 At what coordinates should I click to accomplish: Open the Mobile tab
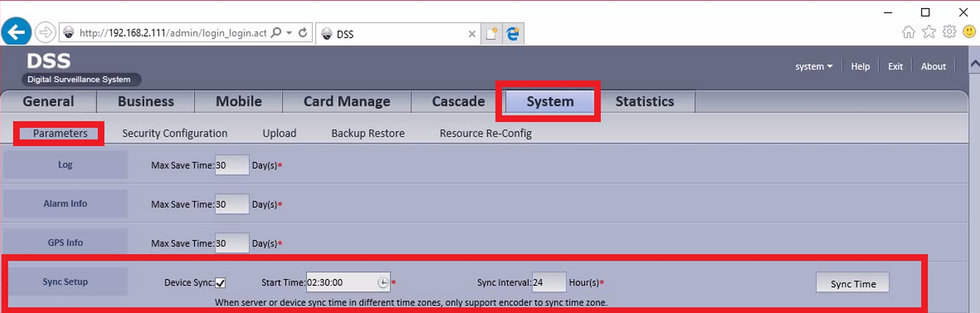click(239, 102)
